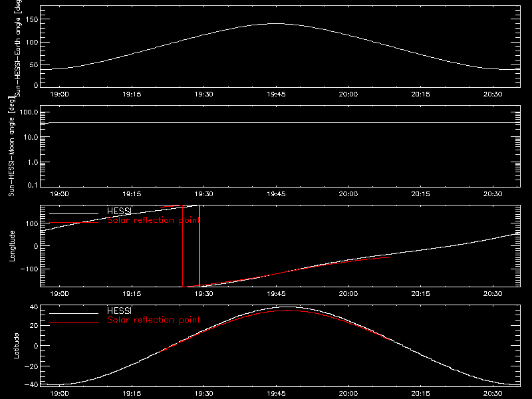This screenshot has width=532, height=399.
Task: Click "20:00" time label of the Moon angle plot
Action: point(348,194)
